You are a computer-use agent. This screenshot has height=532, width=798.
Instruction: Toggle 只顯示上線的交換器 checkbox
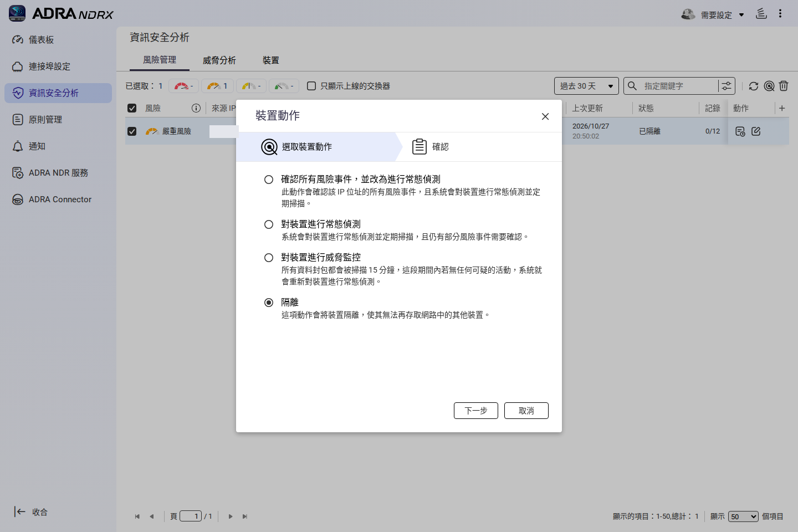coord(311,86)
